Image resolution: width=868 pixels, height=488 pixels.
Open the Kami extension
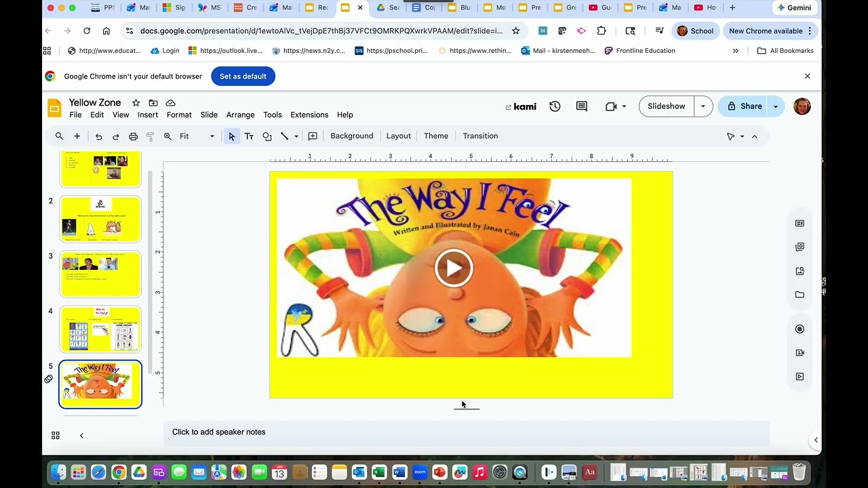pos(521,106)
